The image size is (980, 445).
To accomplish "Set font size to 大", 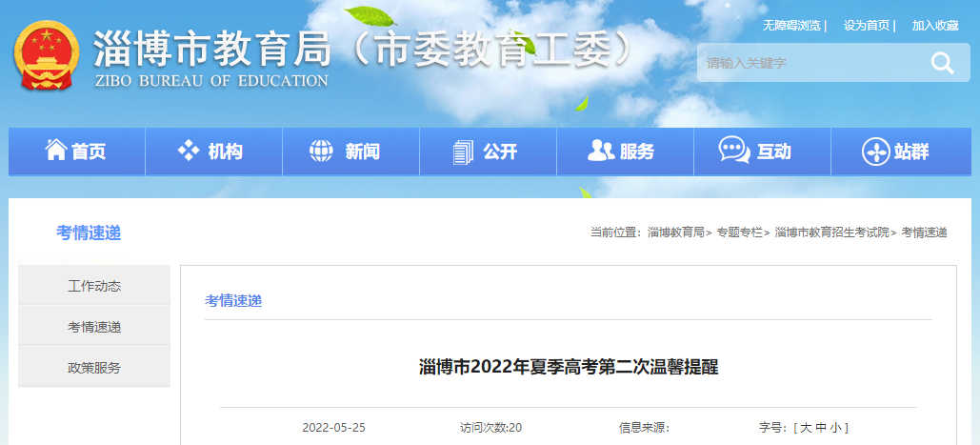I will click(805, 428).
